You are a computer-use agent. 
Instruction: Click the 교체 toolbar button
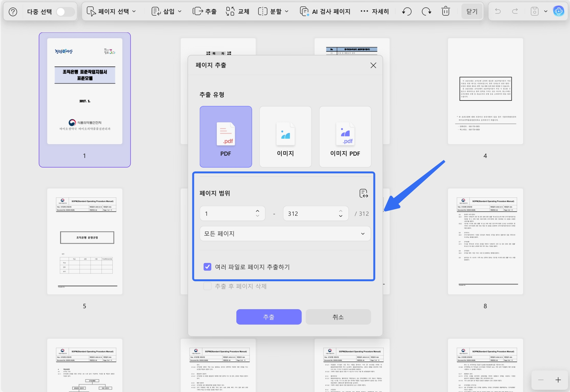pos(238,12)
